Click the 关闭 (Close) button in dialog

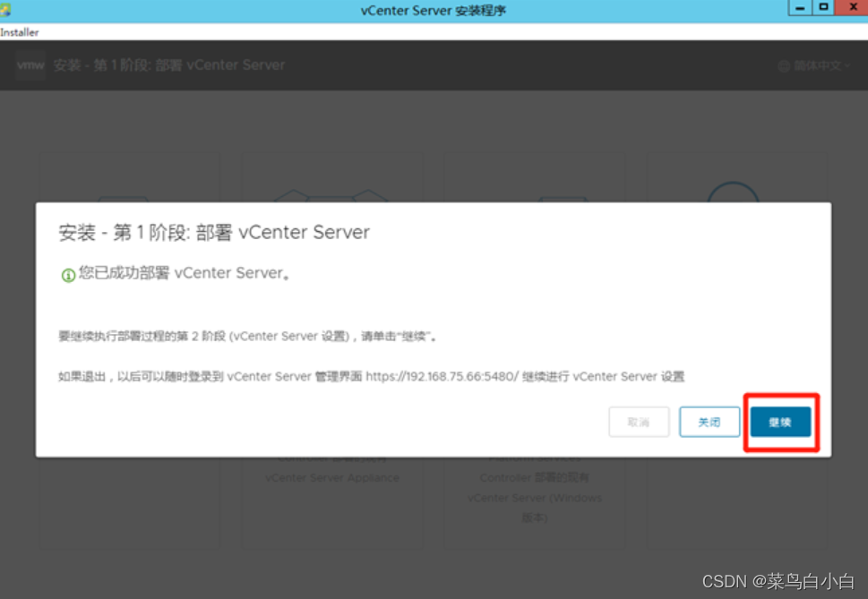(709, 422)
